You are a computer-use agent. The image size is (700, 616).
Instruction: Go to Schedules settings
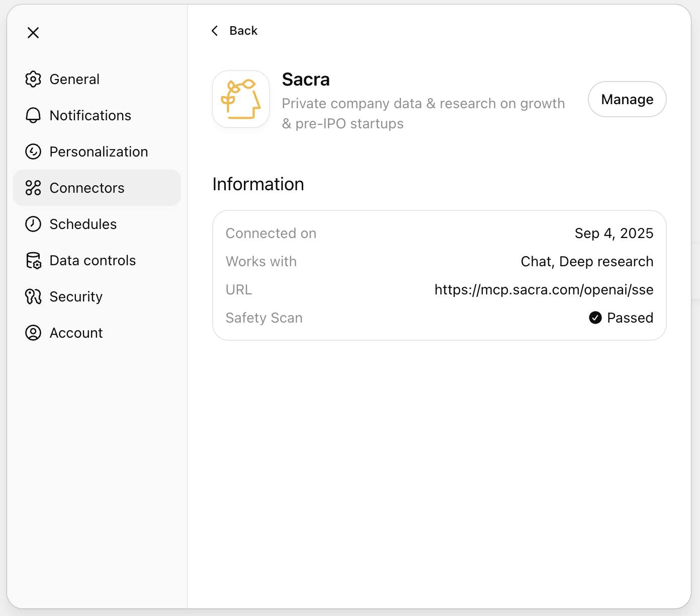tap(97, 224)
